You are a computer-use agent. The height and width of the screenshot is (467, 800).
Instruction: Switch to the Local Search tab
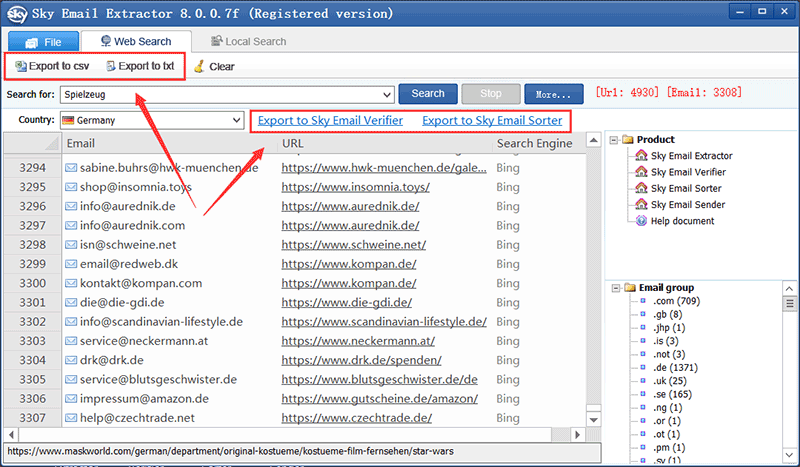(248, 41)
